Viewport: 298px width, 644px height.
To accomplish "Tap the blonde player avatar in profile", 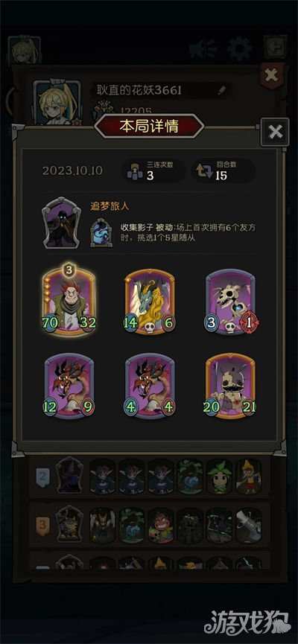I will coord(57,103).
